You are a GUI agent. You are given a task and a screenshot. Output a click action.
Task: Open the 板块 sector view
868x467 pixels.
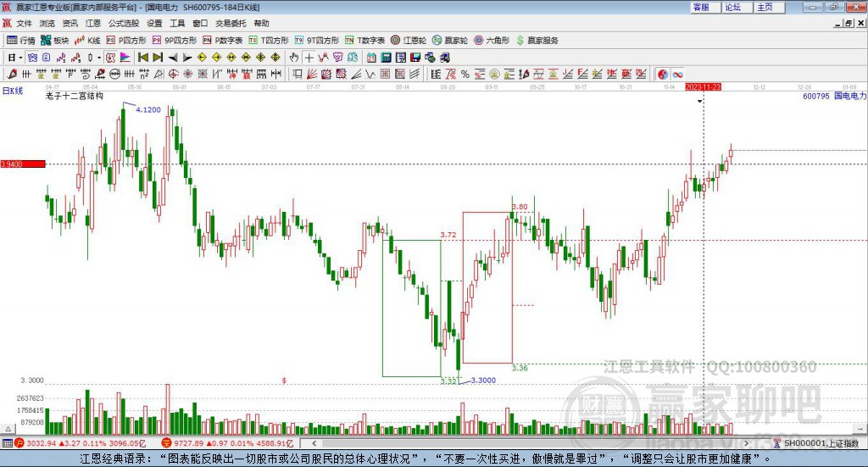54,41
